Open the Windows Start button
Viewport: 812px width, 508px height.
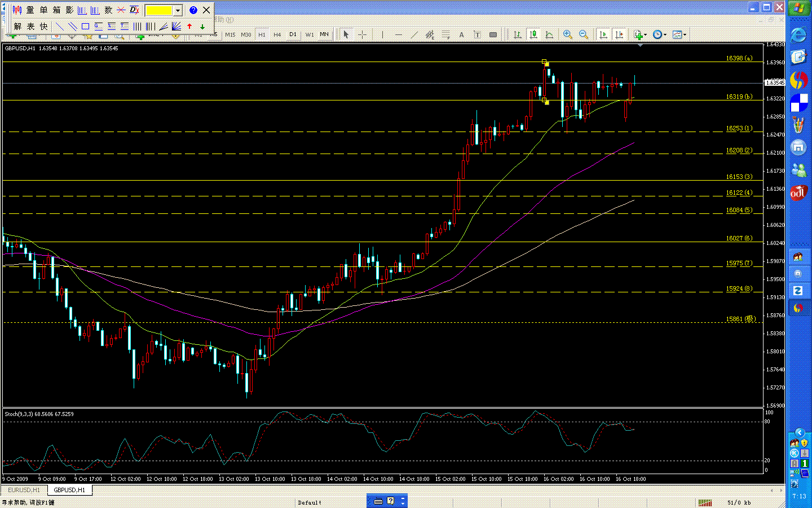799,8
